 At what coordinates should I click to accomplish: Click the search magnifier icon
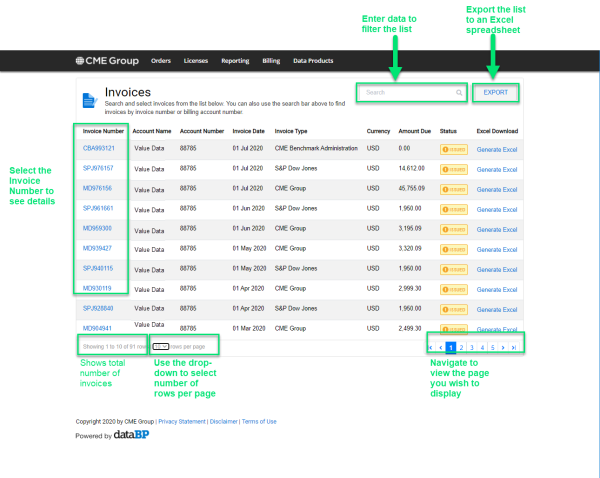(459, 92)
